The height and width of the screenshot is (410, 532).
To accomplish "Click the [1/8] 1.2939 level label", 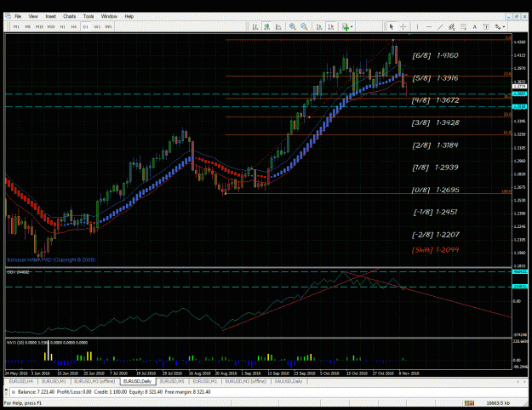I will 435,168.
